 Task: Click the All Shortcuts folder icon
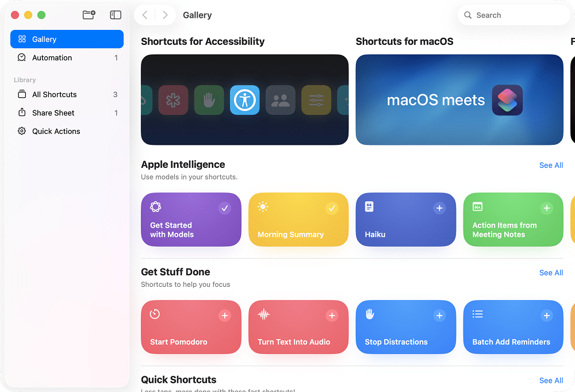tap(21, 94)
